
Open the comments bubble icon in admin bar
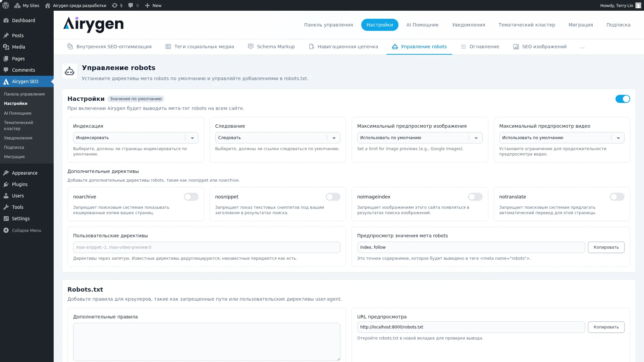pyautogui.click(x=131, y=5)
